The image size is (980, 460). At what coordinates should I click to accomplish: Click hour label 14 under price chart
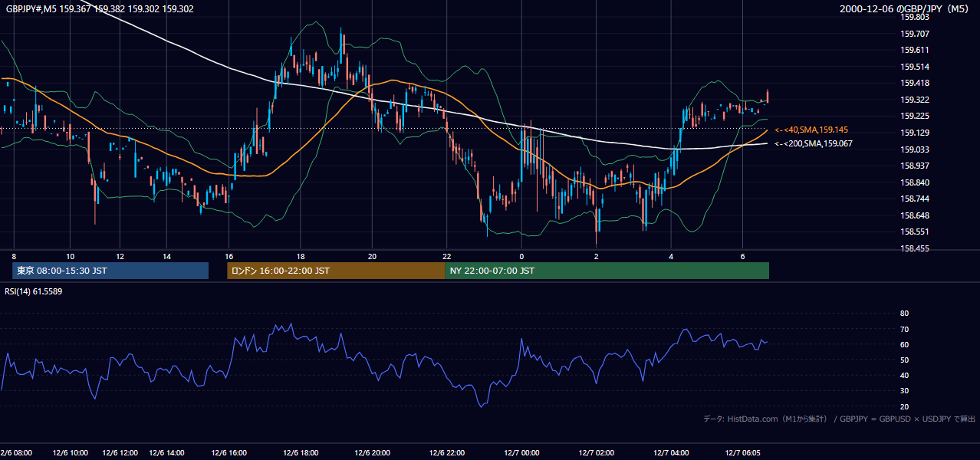click(167, 256)
